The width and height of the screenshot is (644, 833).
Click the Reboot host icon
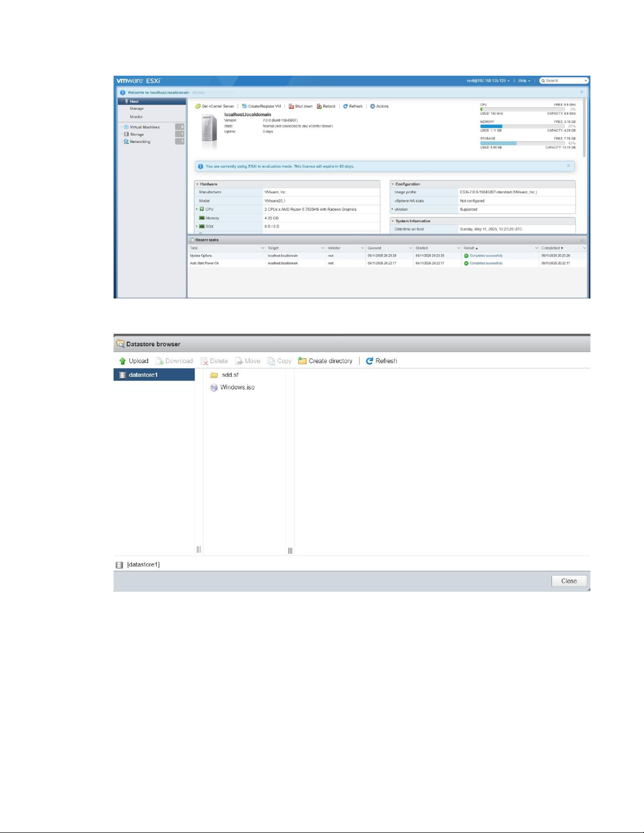coord(319,106)
